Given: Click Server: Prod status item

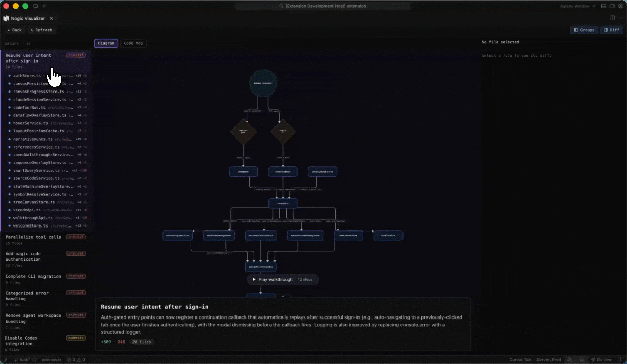Looking at the screenshot, I should point(549,360).
